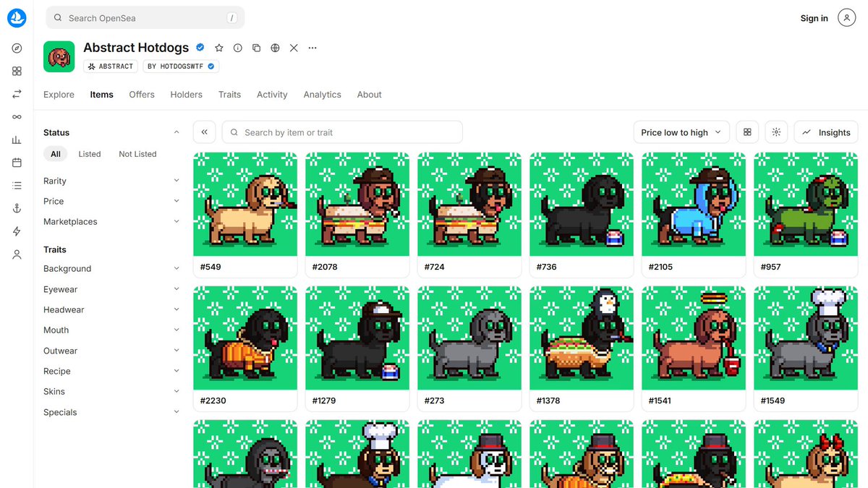Image resolution: width=868 pixels, height=488 pixels.
Task: Open the hotdog #549 thumbnail
Action: (245, 204)
